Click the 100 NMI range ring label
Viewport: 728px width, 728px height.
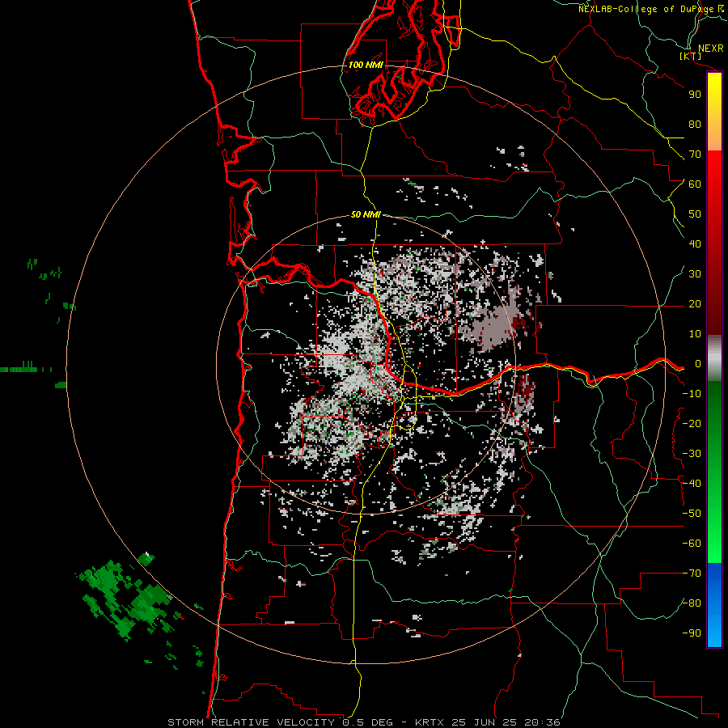click(366, 65)
